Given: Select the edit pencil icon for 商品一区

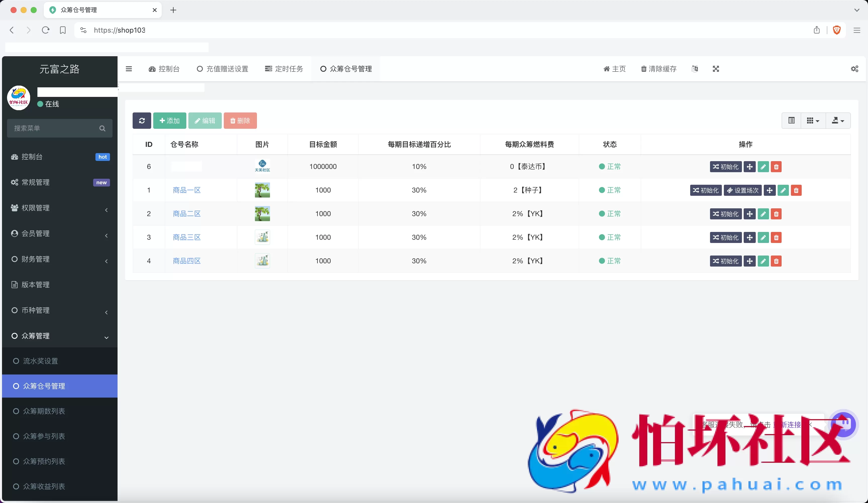Looking at the screenshot, I should point(783,190).
